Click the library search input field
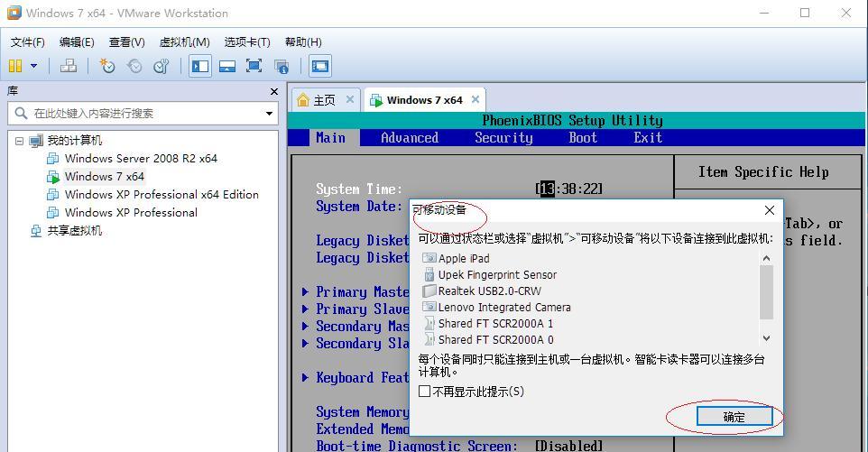868x452 pixels. click(x=143, y=114)
